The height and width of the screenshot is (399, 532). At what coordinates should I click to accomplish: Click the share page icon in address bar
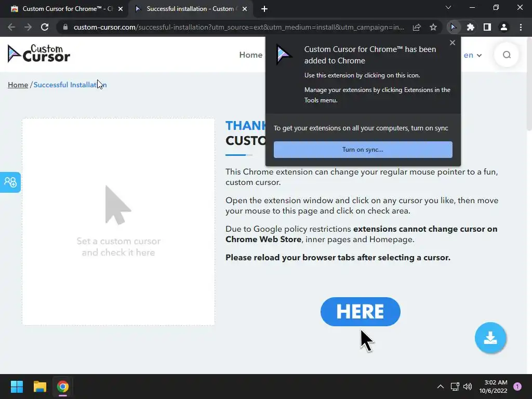417,27
